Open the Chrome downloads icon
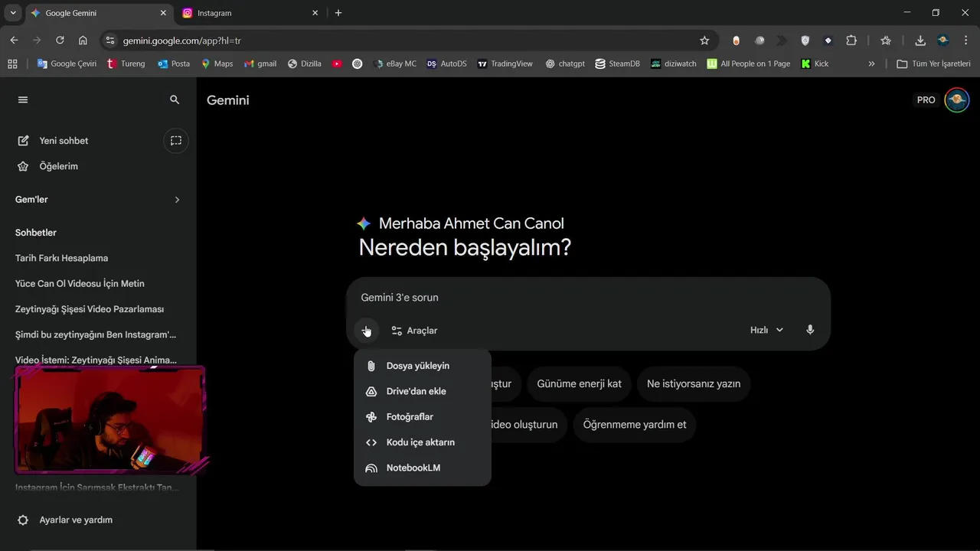This screenshot has height=551, width=980. point(920,41)
